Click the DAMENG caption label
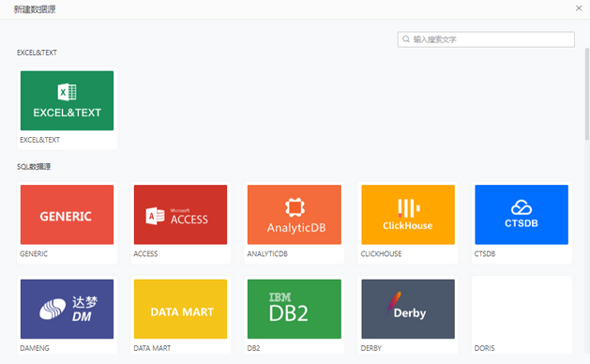Viewport: 590px width, 364px height. click(x=35, y=348)
